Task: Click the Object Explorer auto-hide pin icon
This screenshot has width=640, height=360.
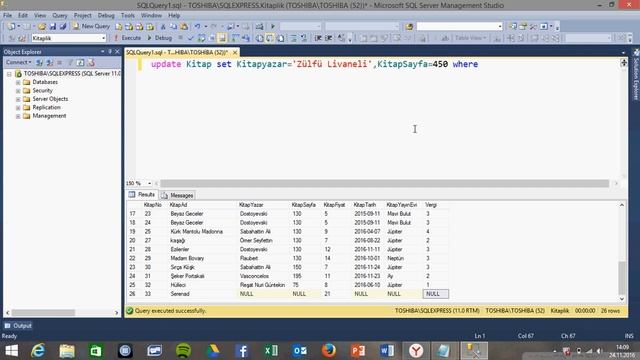Action: click(110, 52)
